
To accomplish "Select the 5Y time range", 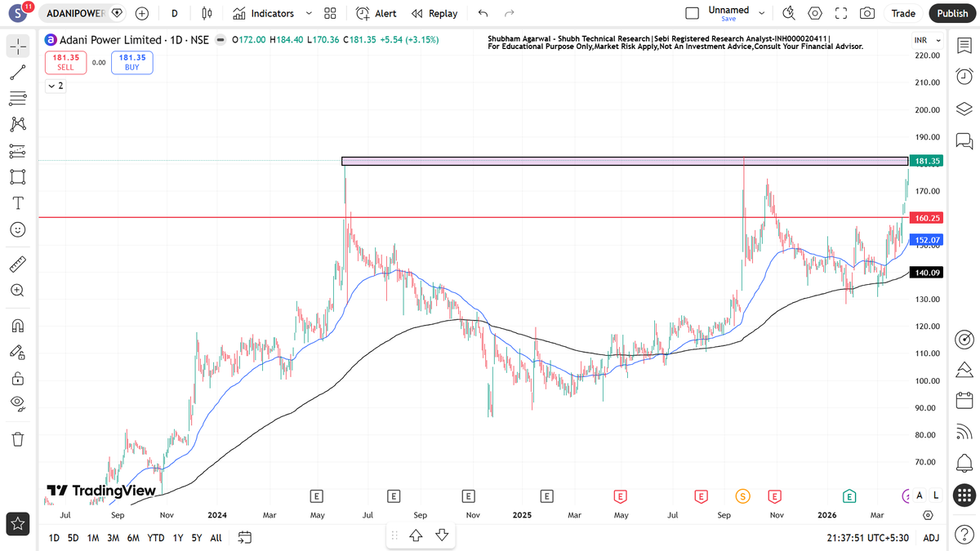I will [x=197, y=538].
